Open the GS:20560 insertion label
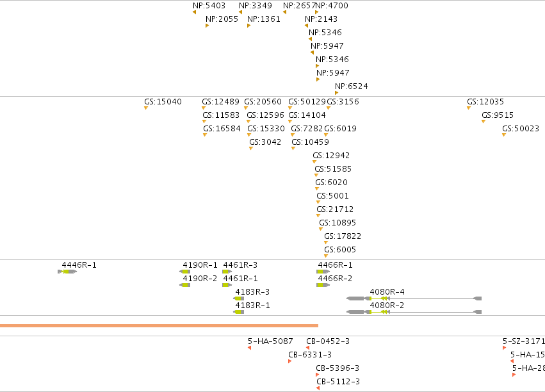This screenshot has height=392, width=545. tap(263, 102)
